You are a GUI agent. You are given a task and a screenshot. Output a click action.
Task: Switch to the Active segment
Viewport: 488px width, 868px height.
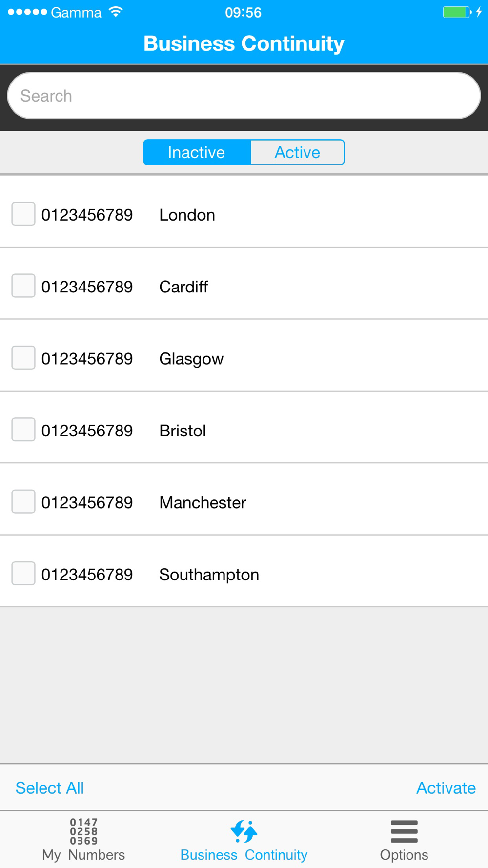tap(298, 152)
